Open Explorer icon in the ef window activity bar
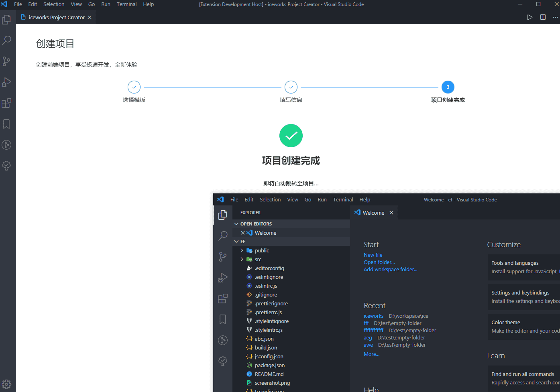This screenshot has width=560, height=392. tap(223, 215)
